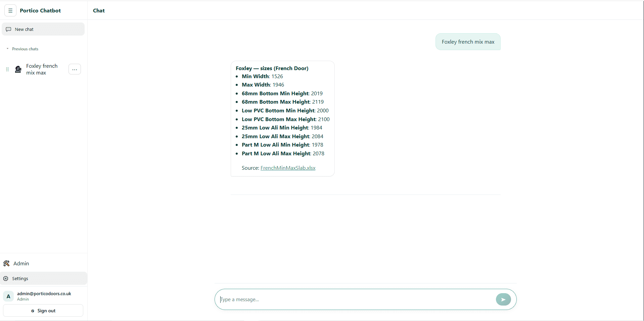Select the Foxley chat avatar thumbnail
The width and height of the screenshot is (644, 321).
pos(18,69)
